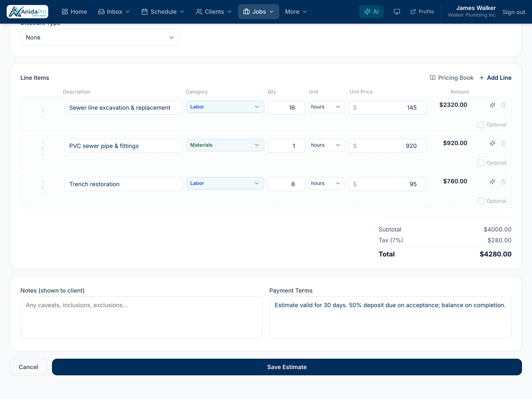Open the AI assistant button
The image size is (532, 399).
tap(371, 12)
